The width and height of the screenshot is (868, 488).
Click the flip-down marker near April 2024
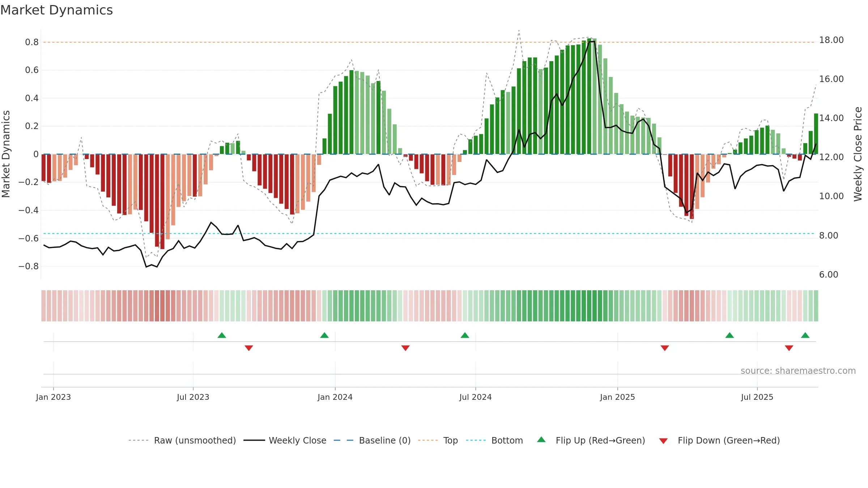tap(405, 348)
